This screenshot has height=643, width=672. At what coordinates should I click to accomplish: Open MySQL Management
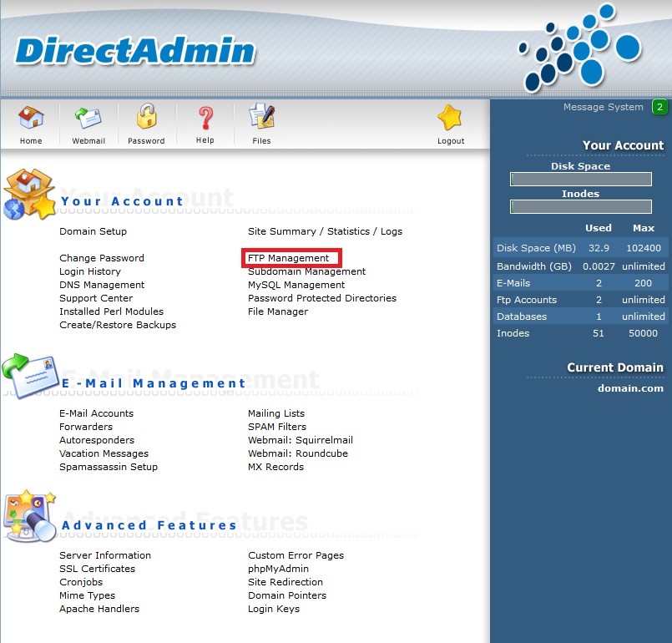point(296,285)
